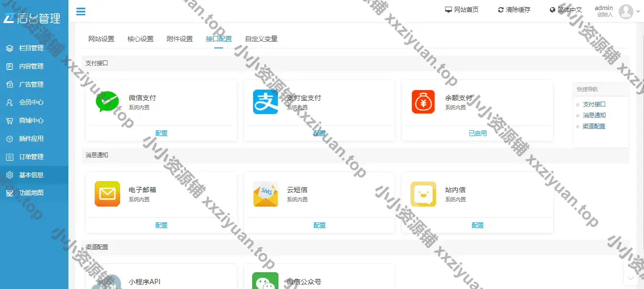Expand the admin user dropdown arrow

(638, 12)
